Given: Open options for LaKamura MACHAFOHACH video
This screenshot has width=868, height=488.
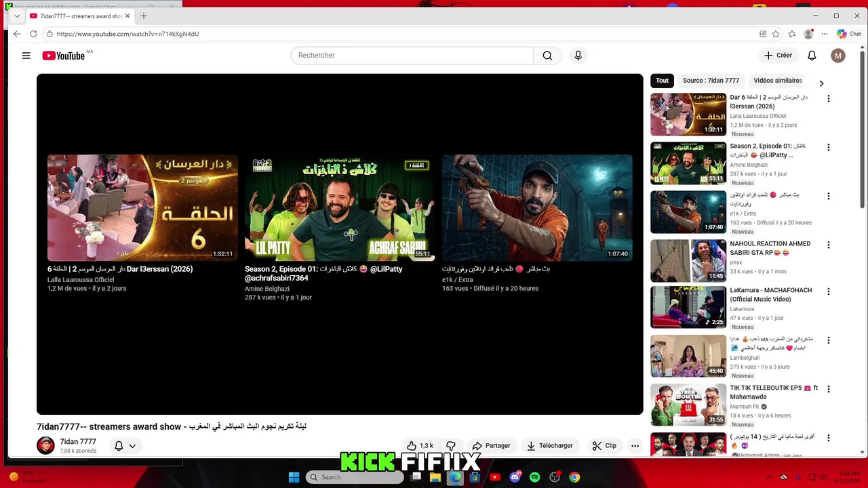Looking at the screenshot, I should [x=828, y=291].
